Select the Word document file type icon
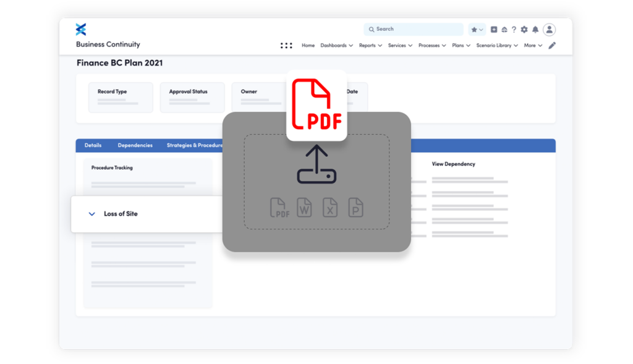633x364 pixels. (x=305, y=207)
